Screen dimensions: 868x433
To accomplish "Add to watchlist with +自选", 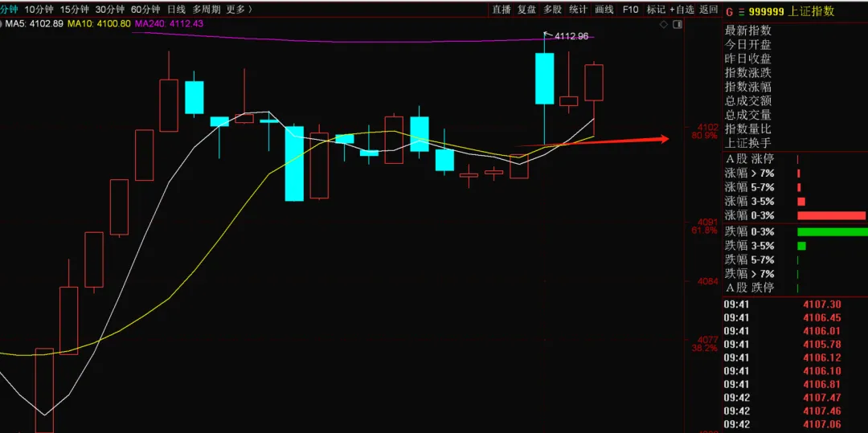I will [x=682, y=10].
